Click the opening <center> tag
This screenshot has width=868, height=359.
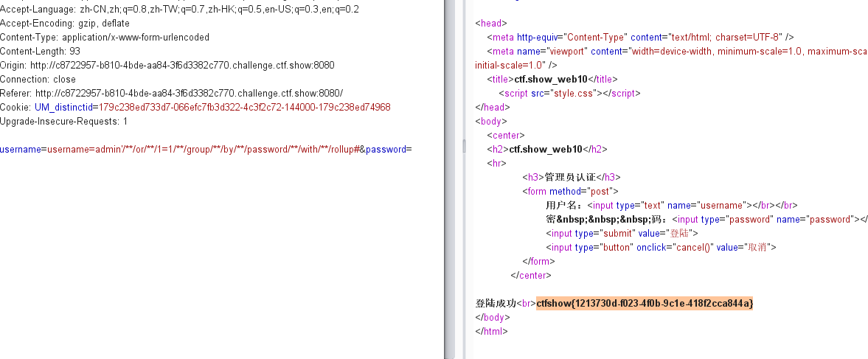point(506,135)
